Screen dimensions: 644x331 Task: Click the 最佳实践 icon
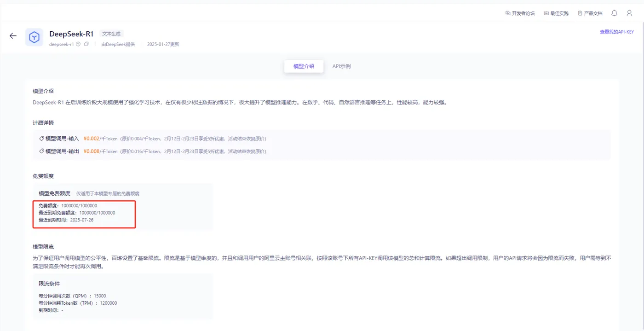[x=546, y=13]
